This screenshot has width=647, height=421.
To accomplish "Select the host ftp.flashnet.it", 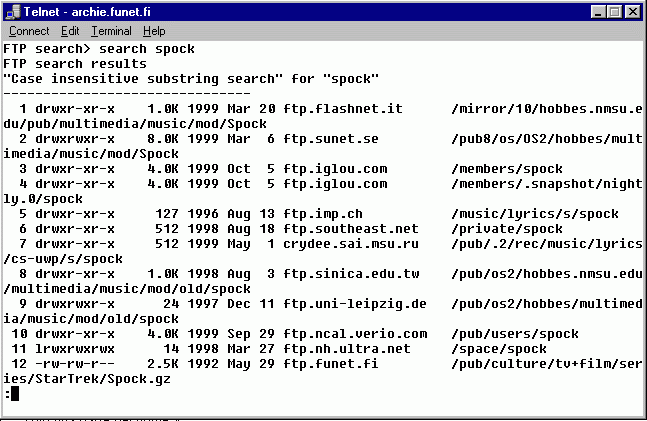I will (x=342, y=109).
